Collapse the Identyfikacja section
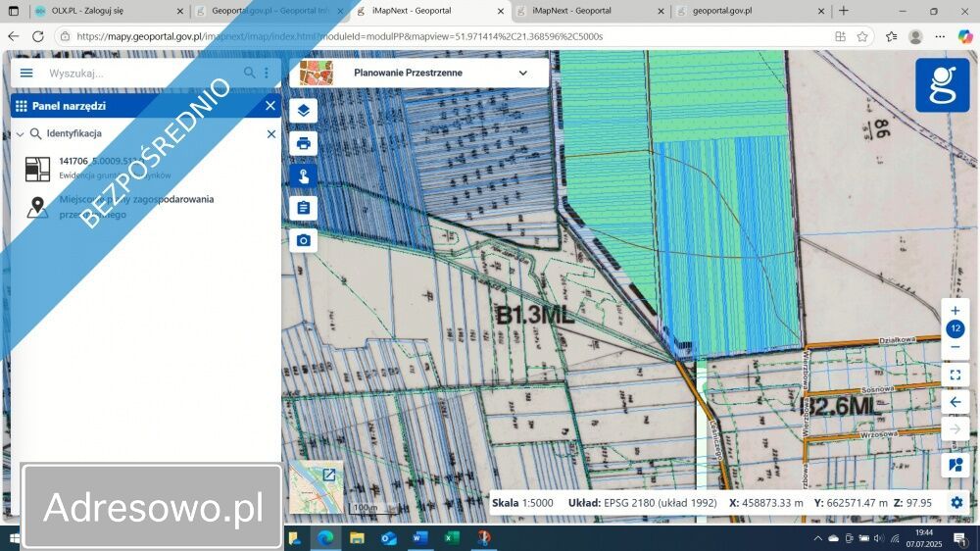This screenshot has height=551, width=980. pyautogui.click(x=21, y=134)
